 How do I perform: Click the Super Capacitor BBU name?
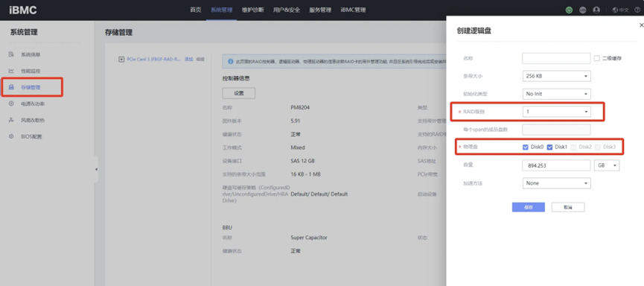pos(309,238)
